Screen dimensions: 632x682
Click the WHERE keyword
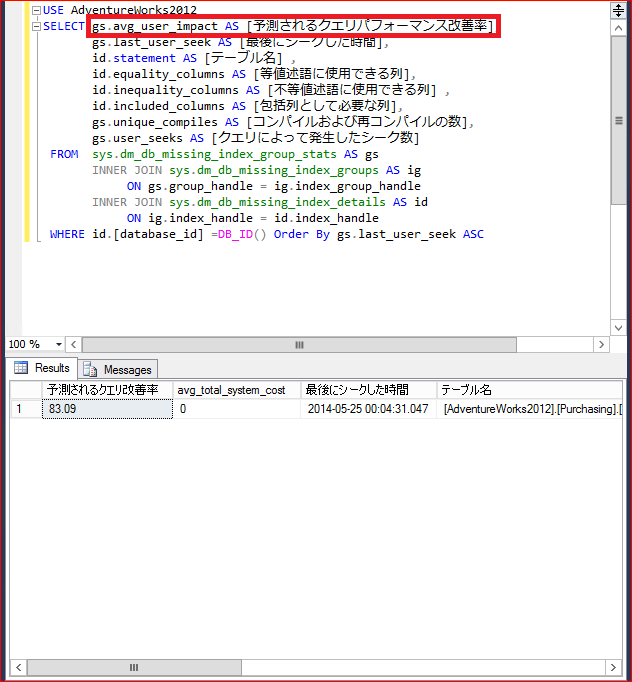tap(67, 234)
